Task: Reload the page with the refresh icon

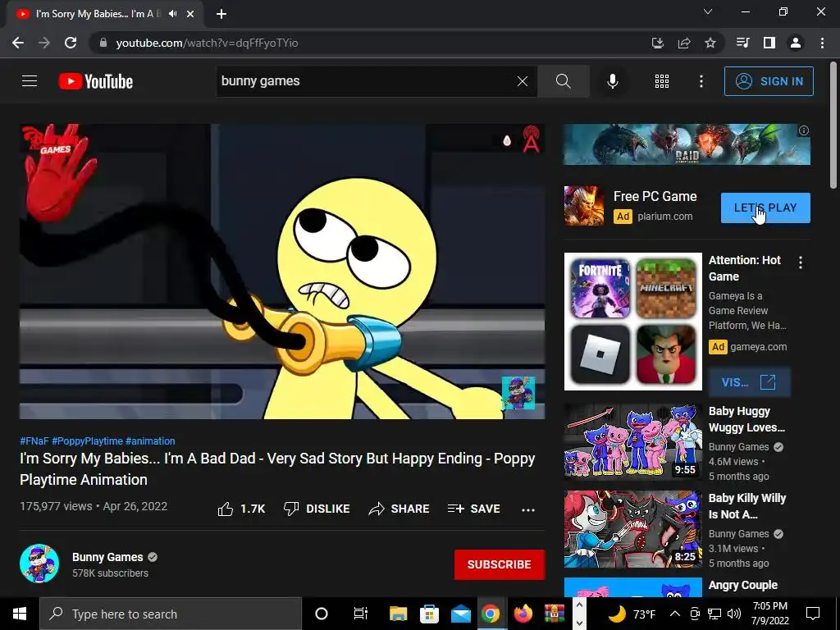Action: coord(71,43)
